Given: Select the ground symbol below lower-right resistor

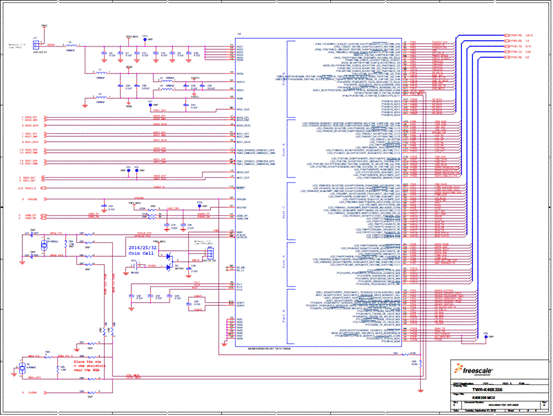Looking at the screenshot, I should pos(420,390).
